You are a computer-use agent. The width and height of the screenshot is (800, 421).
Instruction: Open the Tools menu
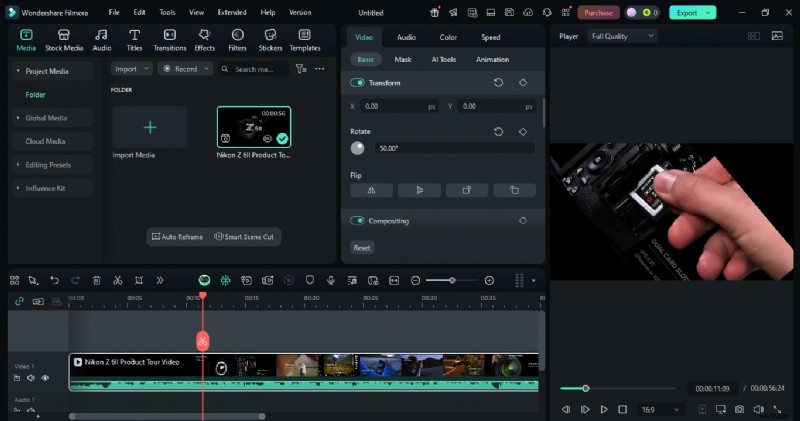167,12
